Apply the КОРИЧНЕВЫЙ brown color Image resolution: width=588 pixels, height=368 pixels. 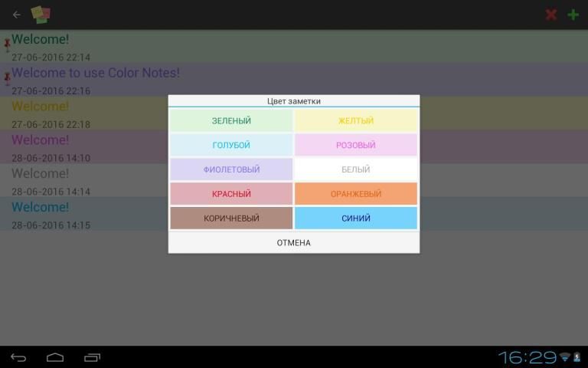(231, 219)
